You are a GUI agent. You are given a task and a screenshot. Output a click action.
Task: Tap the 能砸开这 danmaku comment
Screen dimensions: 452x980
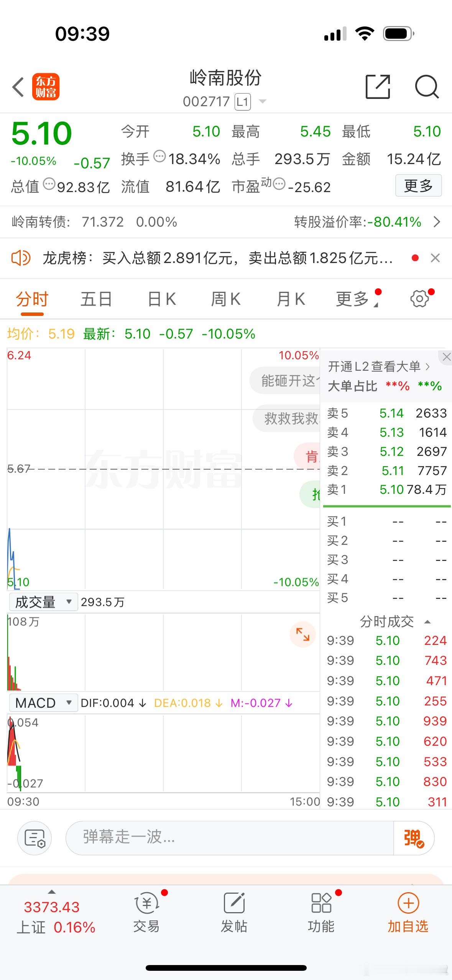(285, 381)
